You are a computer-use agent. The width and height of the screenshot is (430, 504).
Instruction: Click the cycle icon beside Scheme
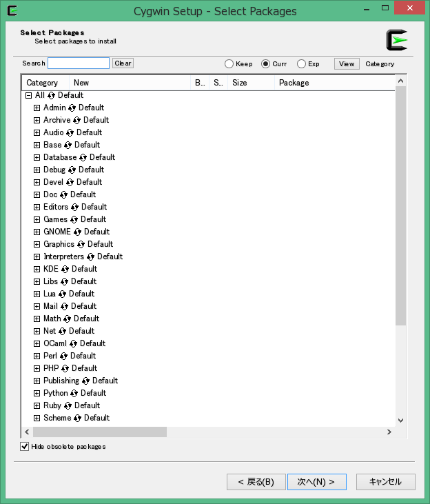[x=77, y=419]
